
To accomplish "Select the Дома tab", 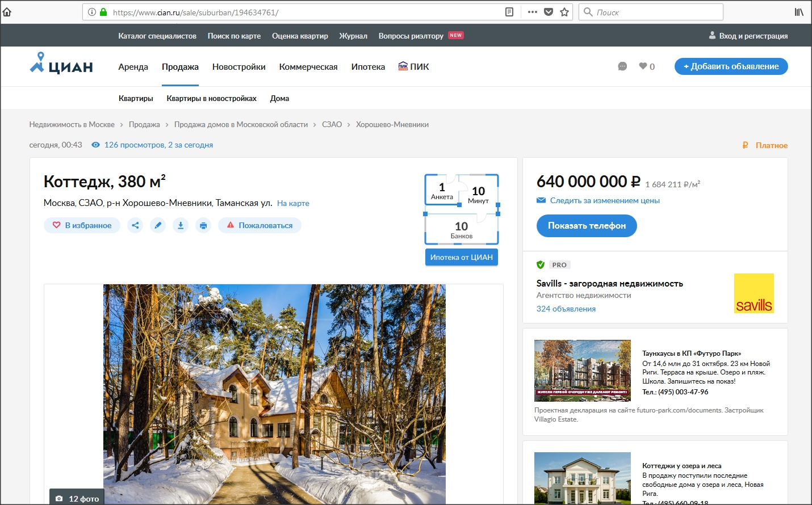I will (279, 98).
